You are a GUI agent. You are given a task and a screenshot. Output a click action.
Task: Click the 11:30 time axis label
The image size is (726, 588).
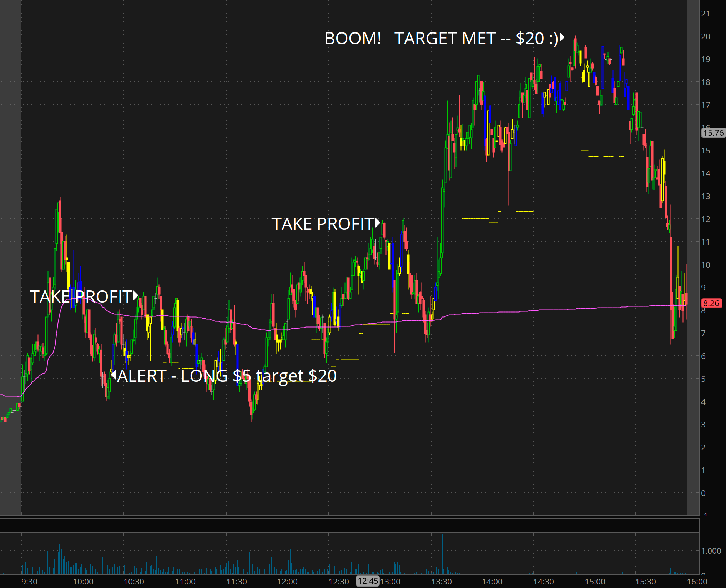click(236, 582)
